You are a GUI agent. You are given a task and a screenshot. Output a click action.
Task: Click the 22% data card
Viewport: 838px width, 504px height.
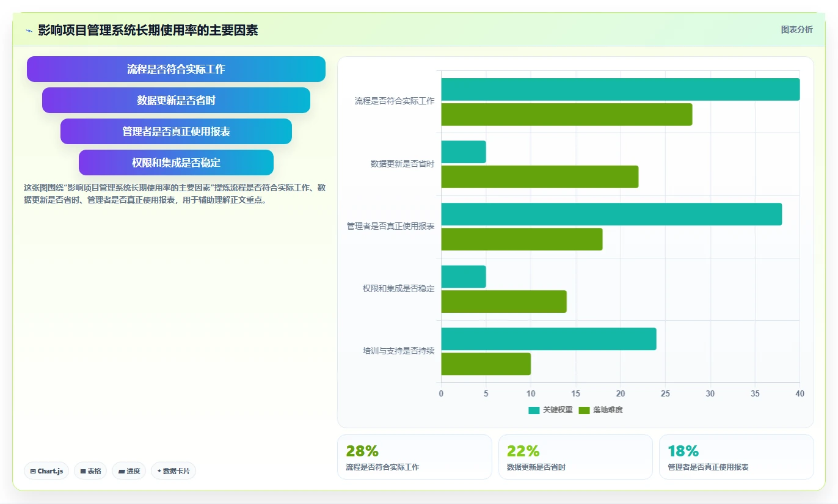click(x=575, y=457)
